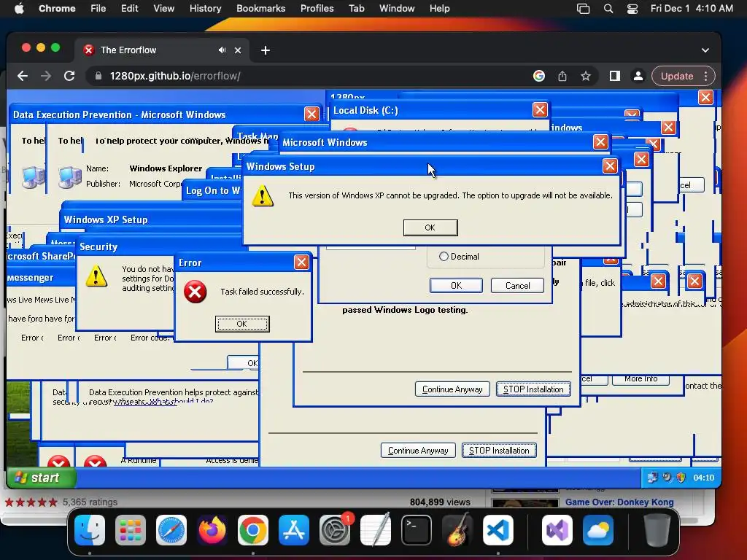Screen dimensions: 747x560
Task: Select the Decimal radio button
Action: pos(444,256)
